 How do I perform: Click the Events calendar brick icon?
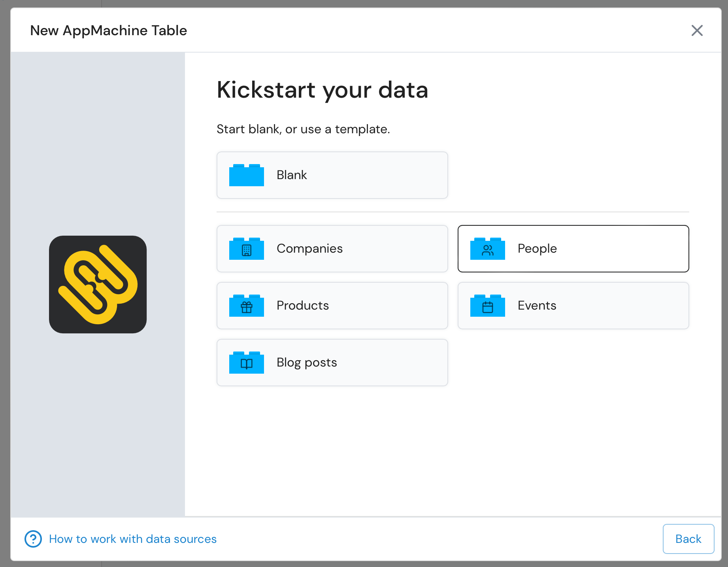pyautogui.click(x=487, y=306)
